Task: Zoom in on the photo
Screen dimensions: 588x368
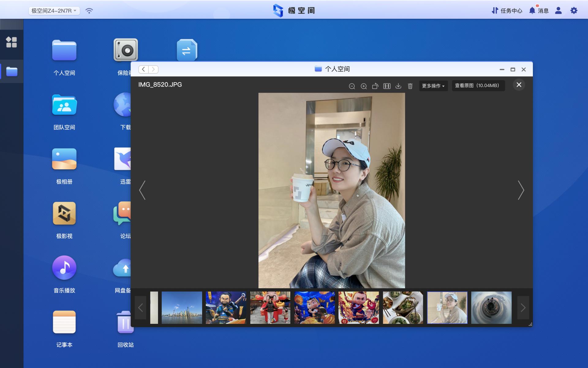Action: (x=364, y=86)
